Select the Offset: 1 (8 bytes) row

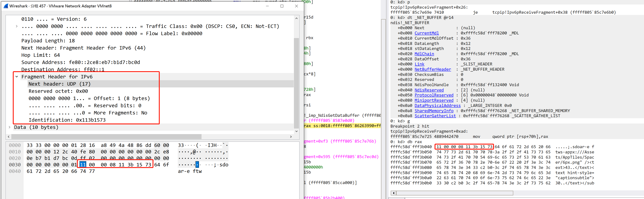[150, 98]
